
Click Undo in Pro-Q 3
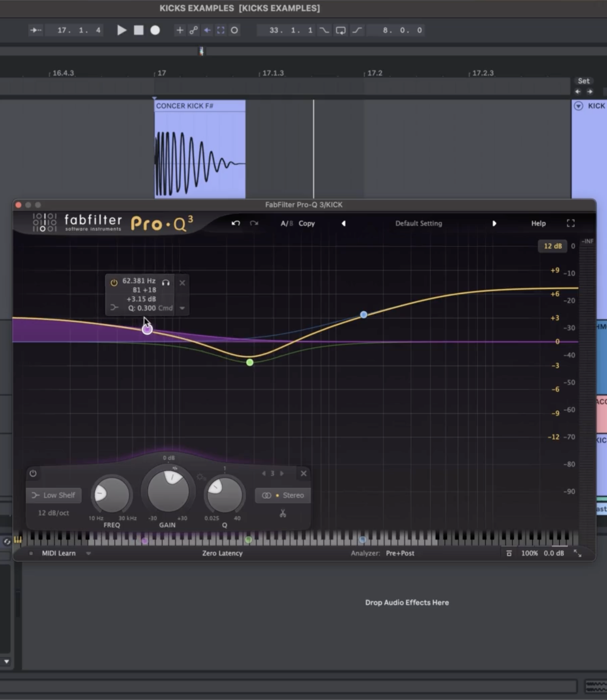point(236,223)
